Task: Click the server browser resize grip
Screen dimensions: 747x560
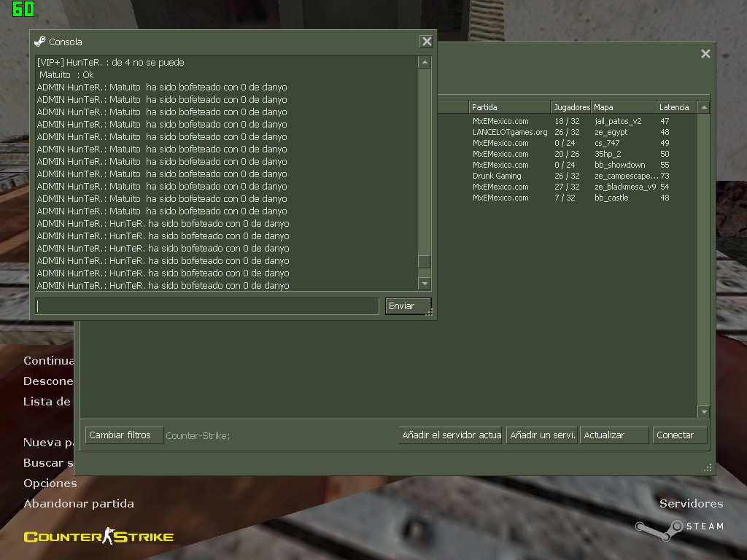Action: [708, 467]
